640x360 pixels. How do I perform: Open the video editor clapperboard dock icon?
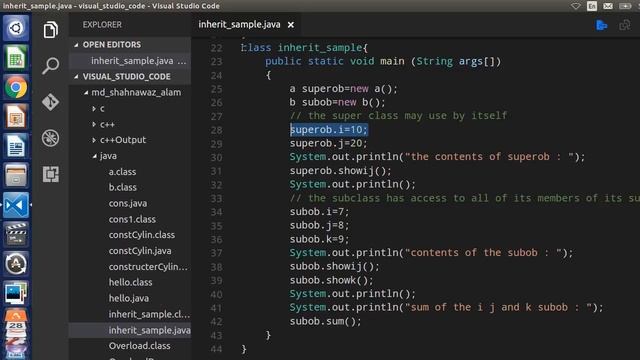[16, 234]
